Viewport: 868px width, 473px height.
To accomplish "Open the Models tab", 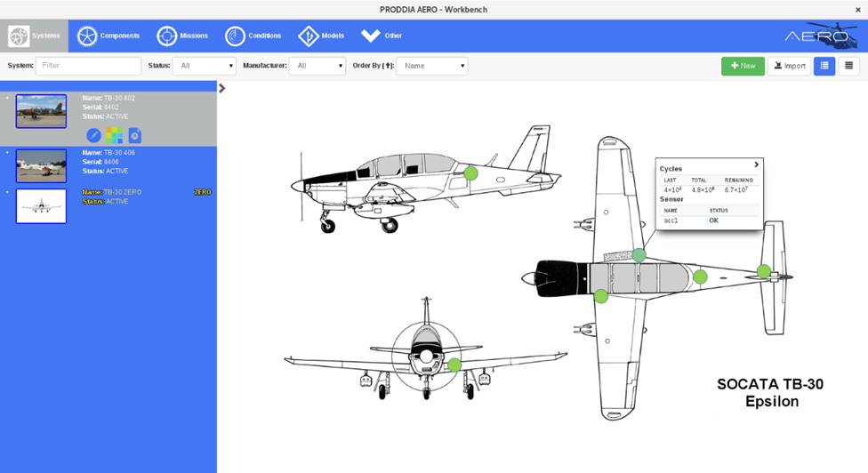I will (321, 36).
